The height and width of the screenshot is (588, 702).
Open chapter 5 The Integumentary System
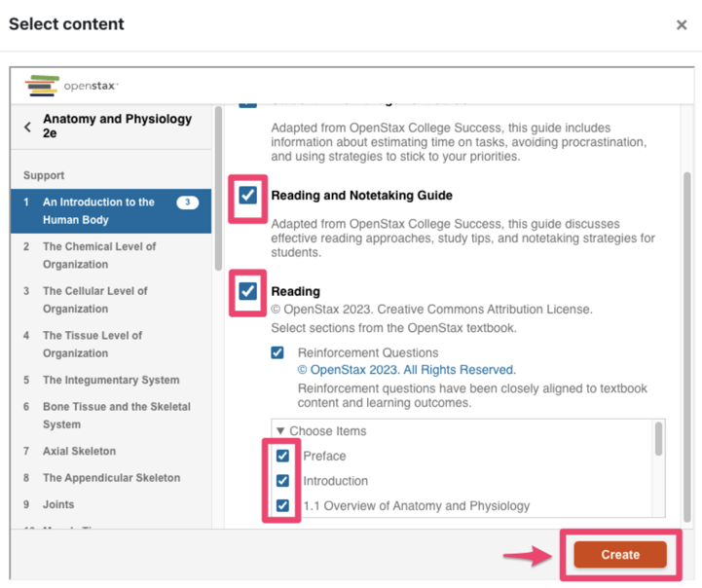110,380
